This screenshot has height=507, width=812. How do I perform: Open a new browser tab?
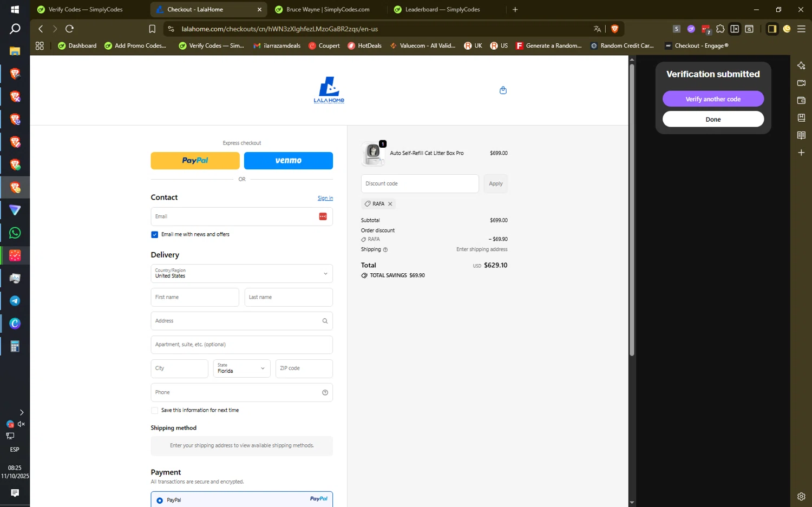tap(515, 9)
